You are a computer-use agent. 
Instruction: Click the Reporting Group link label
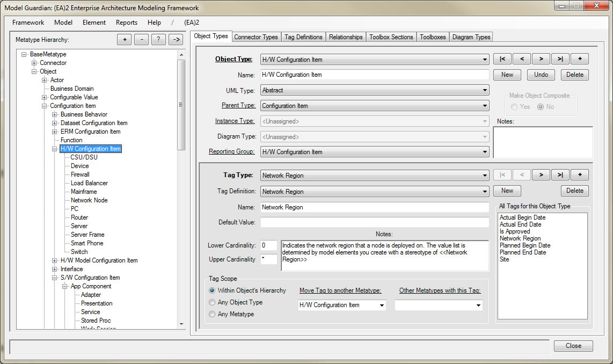(231, 151)
